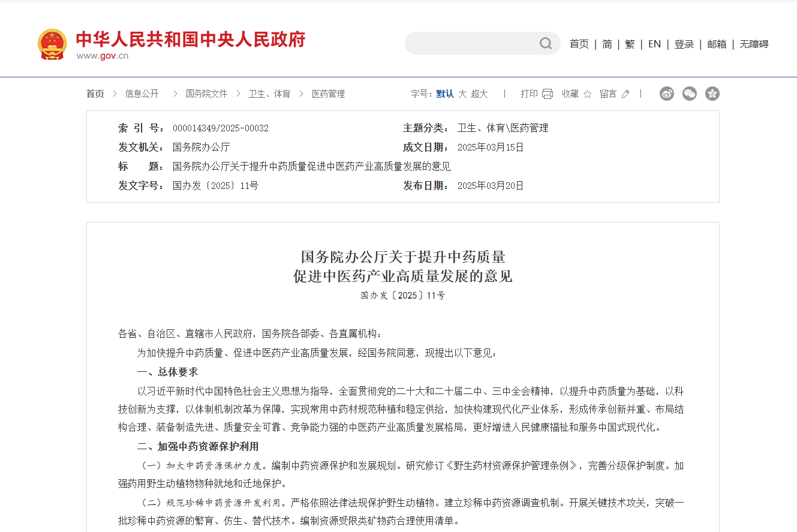Screen dimensions: 797x532
Task: Open the 卫生、体育 breadcrumb category
Action: pos(269,94)
